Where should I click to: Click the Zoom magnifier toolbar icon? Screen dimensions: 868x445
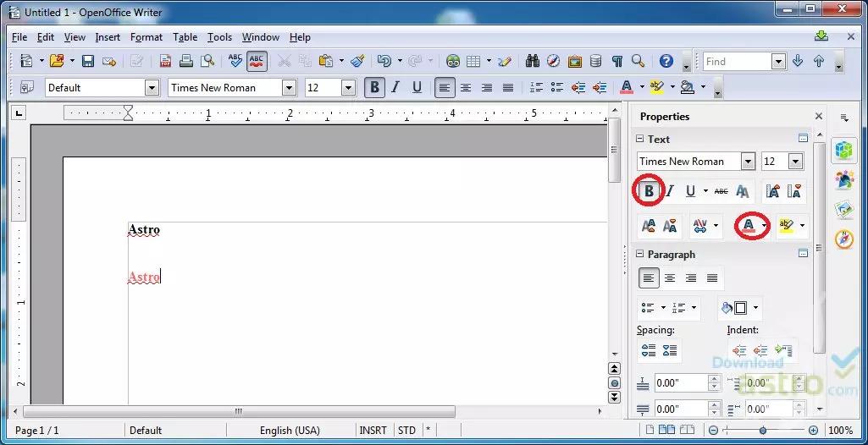point(638,61)
